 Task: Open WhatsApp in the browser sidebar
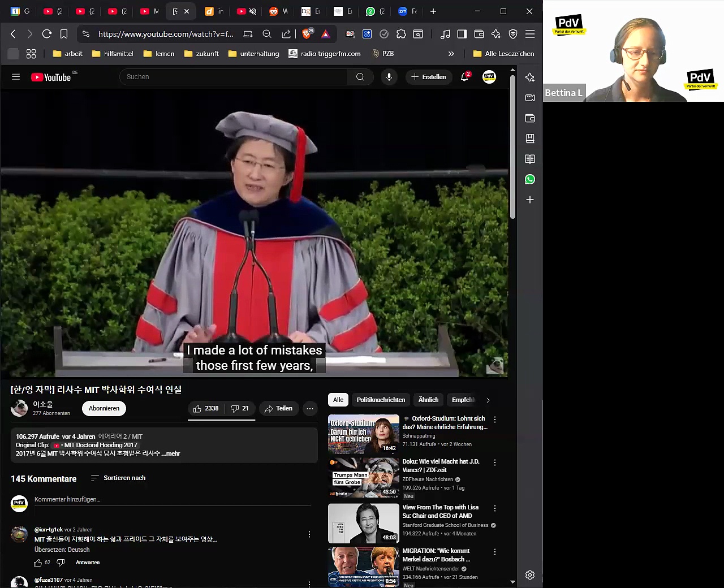[530, 179]
